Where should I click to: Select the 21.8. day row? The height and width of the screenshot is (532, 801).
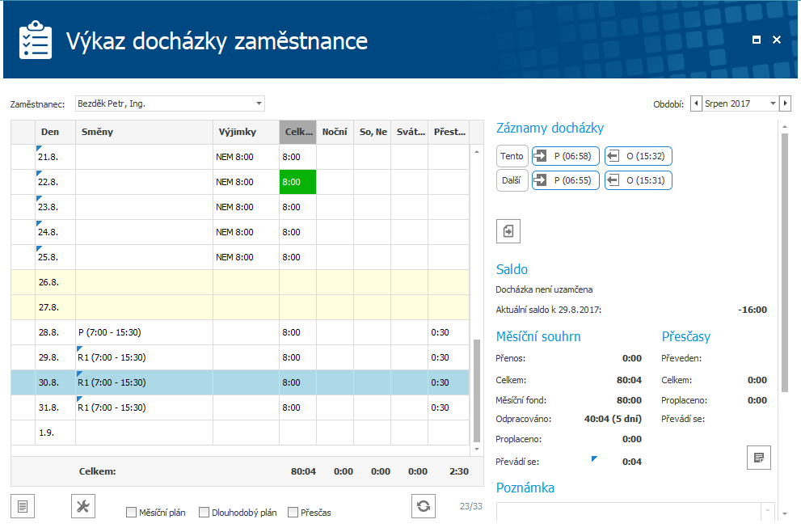(x=240, y=157)
